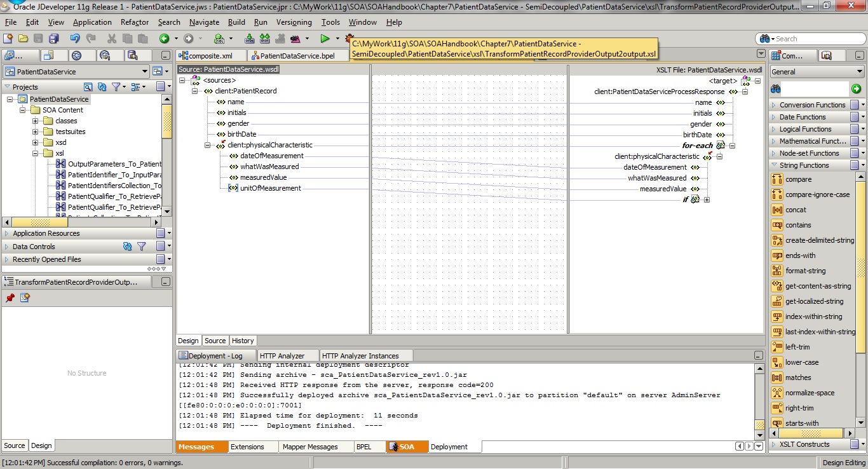
Task: Click the binoculars icon in Component Palette
Action: [x=776, y=89]
